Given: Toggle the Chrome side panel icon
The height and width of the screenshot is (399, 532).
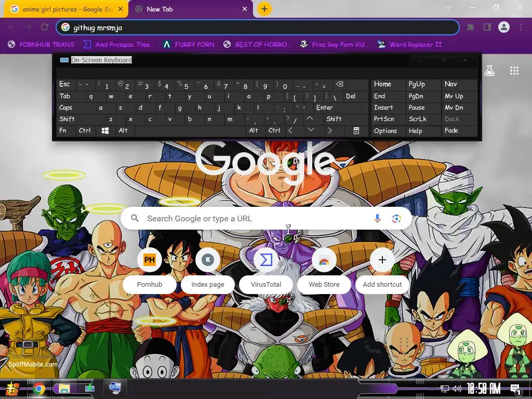Looking at the screenshot, I should (x=487, y=27).
